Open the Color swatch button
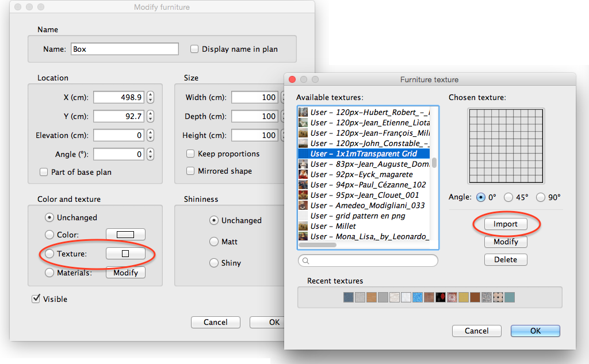Viewport: 589px width, 364px height. click(x=125, y=234)
